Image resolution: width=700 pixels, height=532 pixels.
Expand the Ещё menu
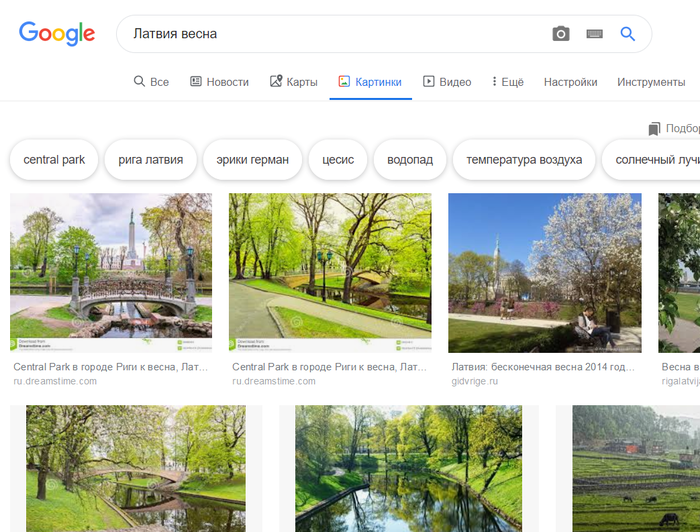coord(508,82)
